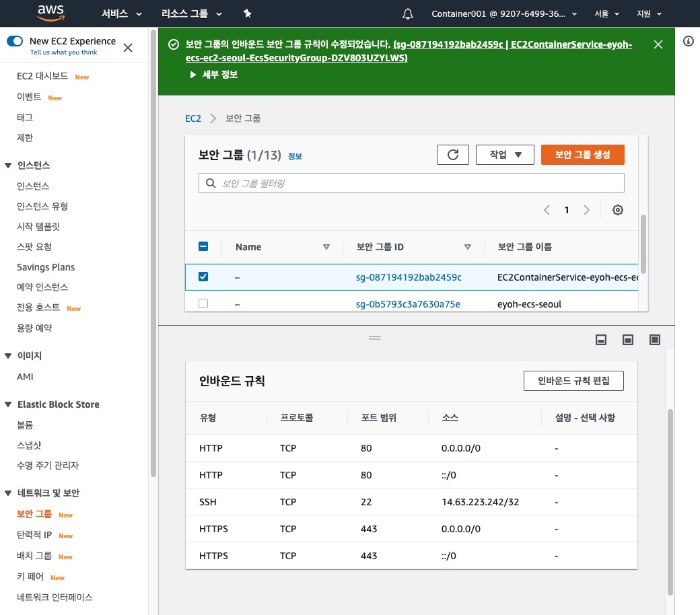Sort by the 보안 그룹 ID column arrow
The width and height of the screenshot is (700, 615).
467,247
